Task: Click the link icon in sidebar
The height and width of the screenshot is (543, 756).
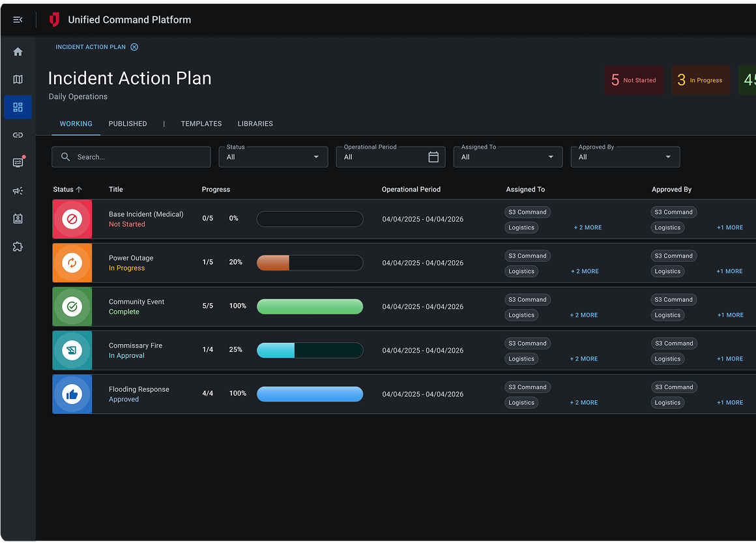Action: pos(18,135)
